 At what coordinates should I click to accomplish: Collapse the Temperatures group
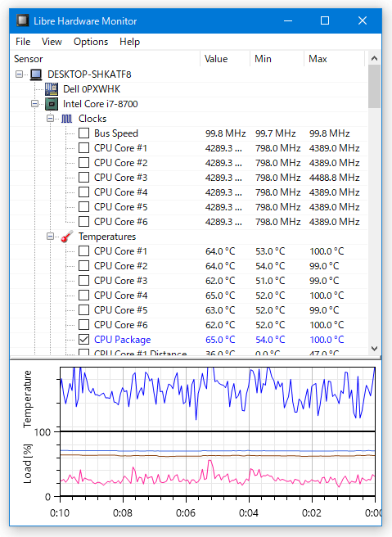tap(50, 236)
